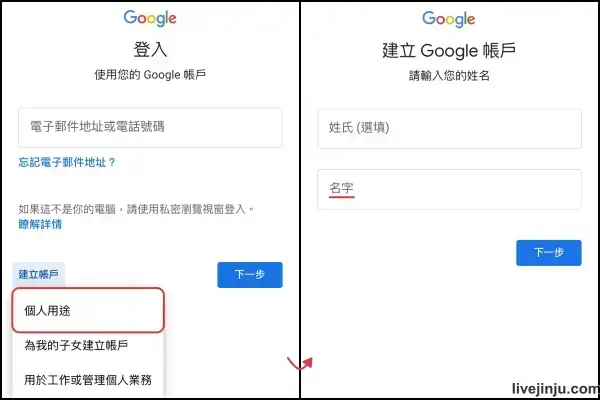This screenshot has width=600, height=400.
Task: Choose 為我的子女建立帳戶 option
Action: (88, 345)
